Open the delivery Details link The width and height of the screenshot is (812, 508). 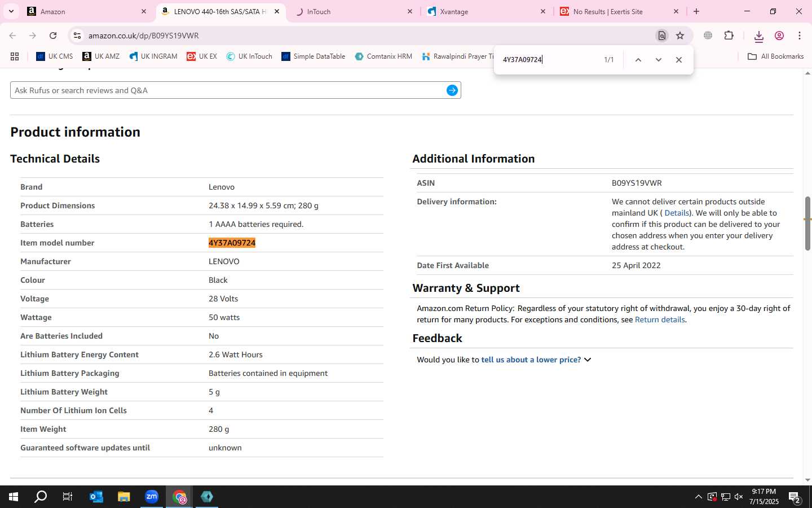point(677,213)
